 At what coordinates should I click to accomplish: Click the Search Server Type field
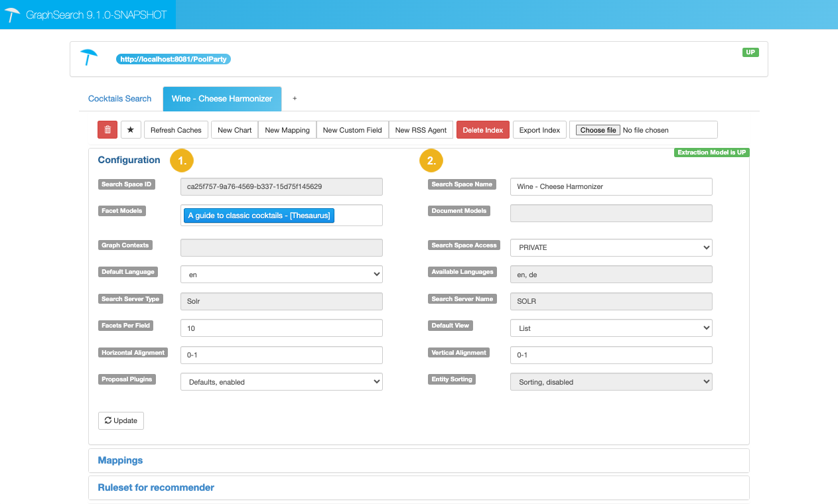point(281,301)
